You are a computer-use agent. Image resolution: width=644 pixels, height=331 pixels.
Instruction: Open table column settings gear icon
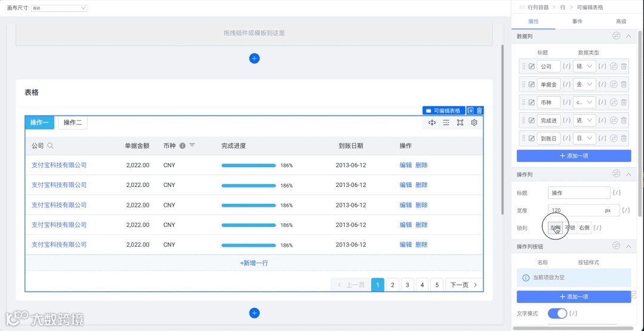coord(474,122)
